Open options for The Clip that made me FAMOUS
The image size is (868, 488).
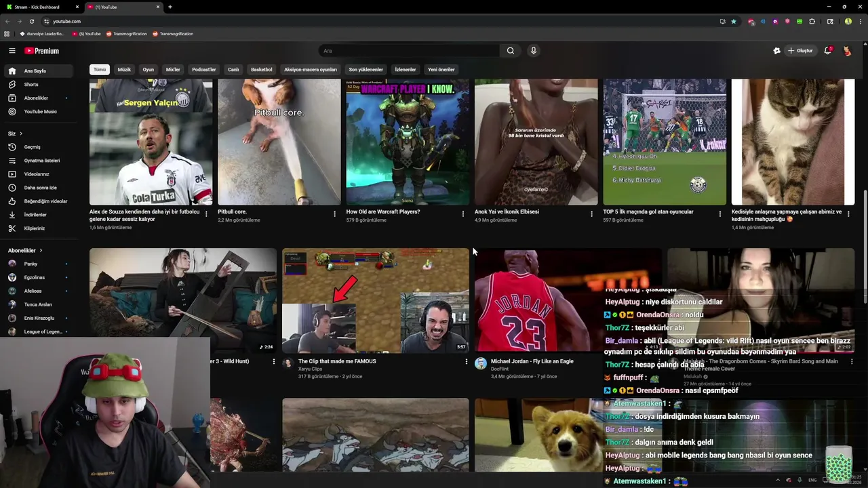(x=466, y=362)
